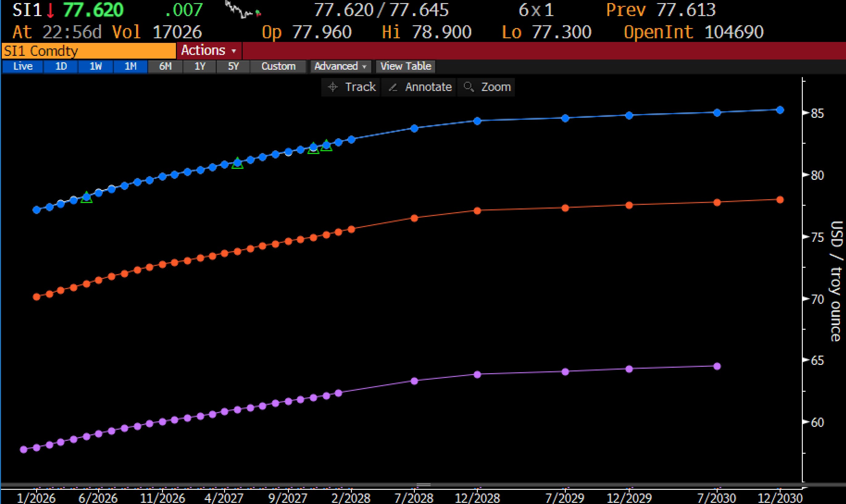Switch to the 6M range tab
846x504 pixels.
[x=165, y=66]
